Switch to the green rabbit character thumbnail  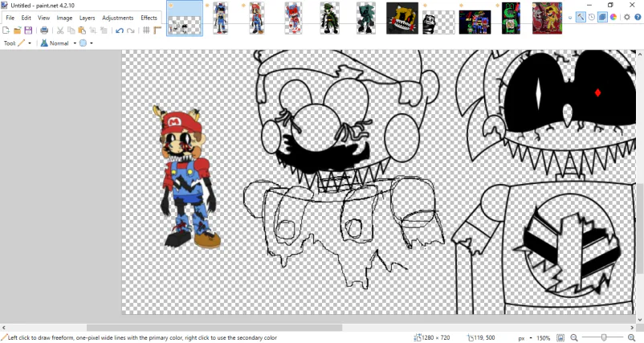click(x=511, y=18)
